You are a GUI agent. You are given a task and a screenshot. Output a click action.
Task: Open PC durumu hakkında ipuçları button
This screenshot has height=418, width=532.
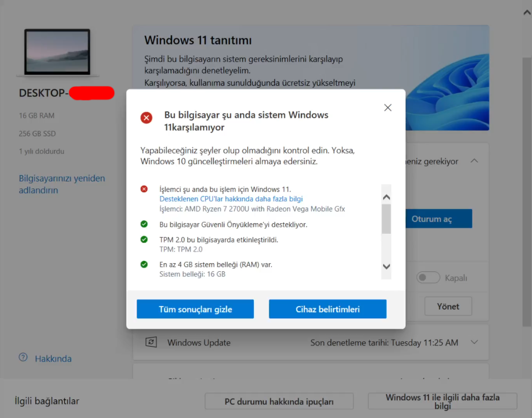pos(279,401)
